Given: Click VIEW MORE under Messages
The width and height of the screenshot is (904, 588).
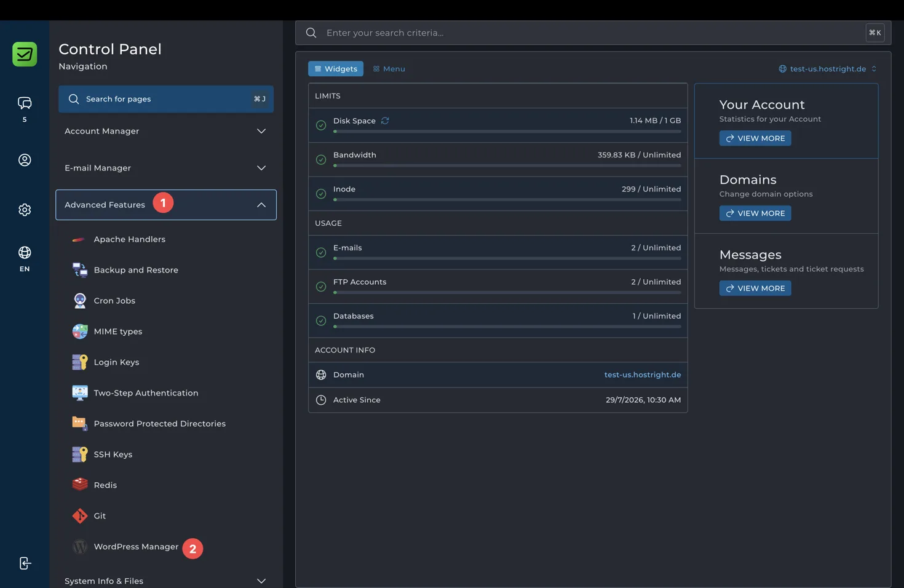Looking at the screenshot, I should [755, 288].
